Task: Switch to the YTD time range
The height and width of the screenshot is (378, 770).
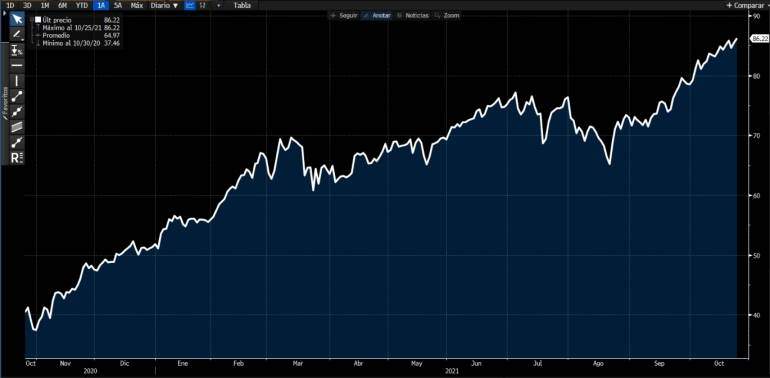Action: [x=82, y=5]
